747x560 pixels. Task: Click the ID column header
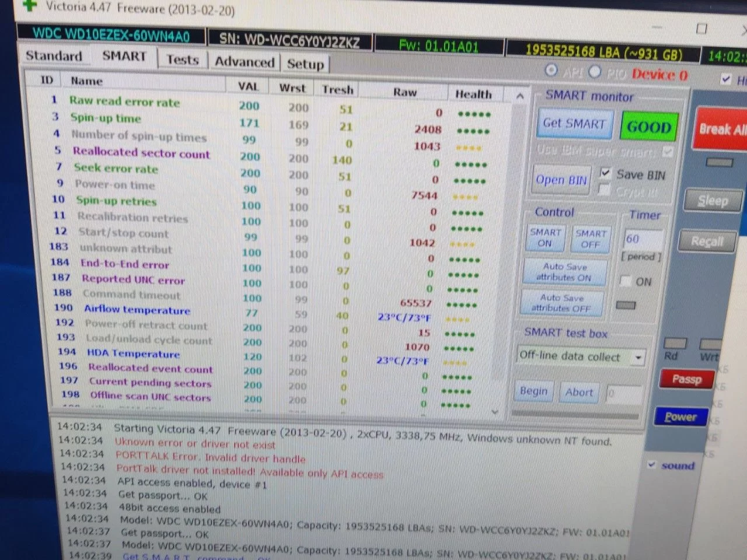click(x=47, y=80)
